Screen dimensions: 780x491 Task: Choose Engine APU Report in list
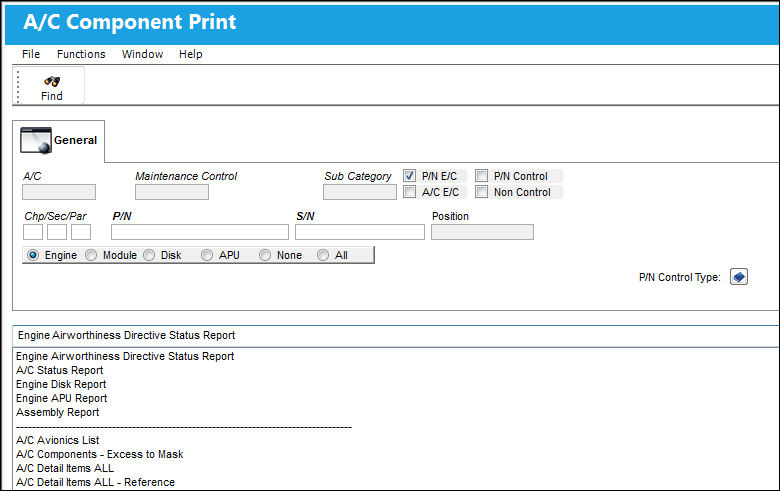coord(62,398)
